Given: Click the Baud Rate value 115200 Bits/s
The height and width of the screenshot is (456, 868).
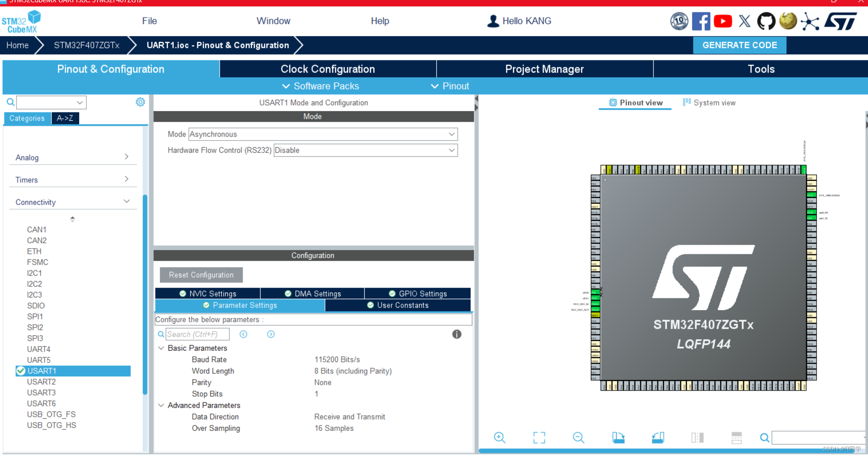Looking at the screenshot, I should tap(337, 359).
